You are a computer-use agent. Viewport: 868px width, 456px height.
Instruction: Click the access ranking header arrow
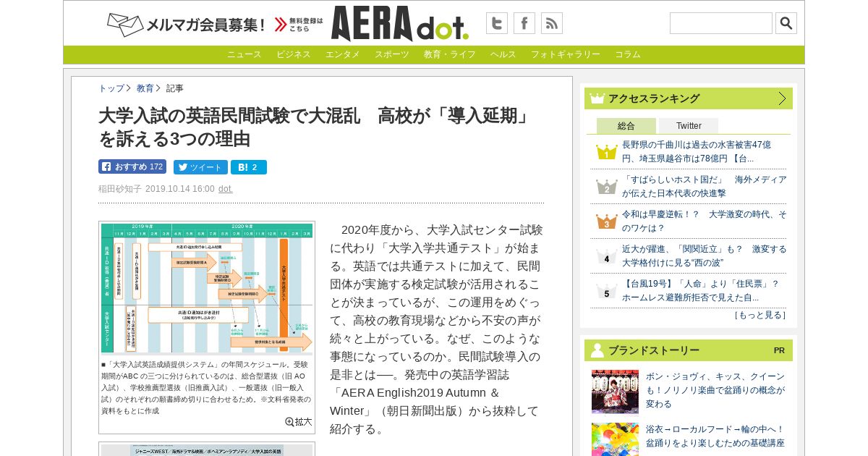tap(782, 98)
